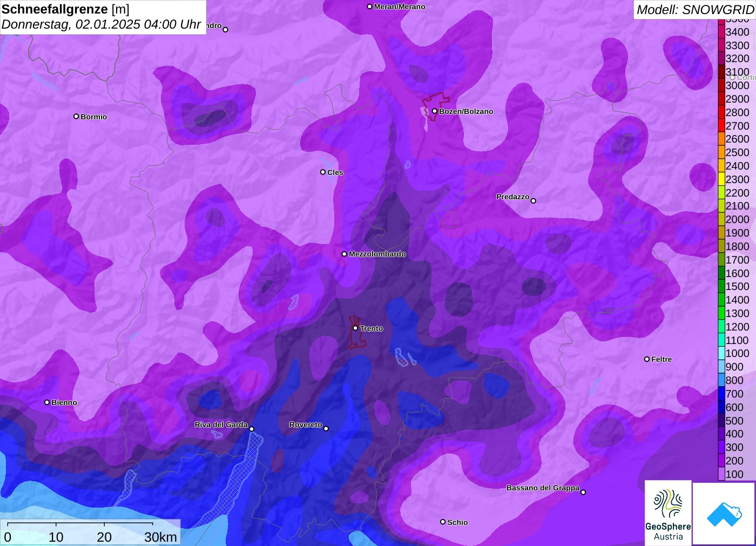The image size is (756, 546).
Task: Pick the legend color swatch for 700
Action: click(x=721, y=394)
